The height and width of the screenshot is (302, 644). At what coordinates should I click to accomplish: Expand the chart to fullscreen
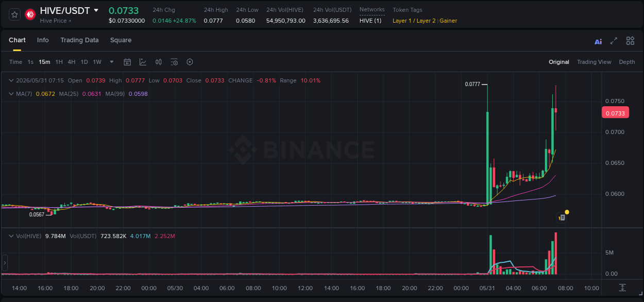pyautogui.click(x=614, y=41)
